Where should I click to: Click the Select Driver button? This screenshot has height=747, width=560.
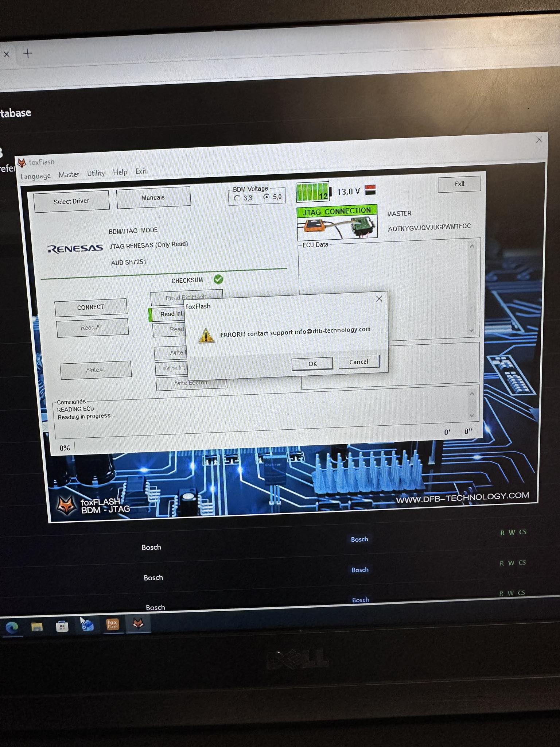71,201
